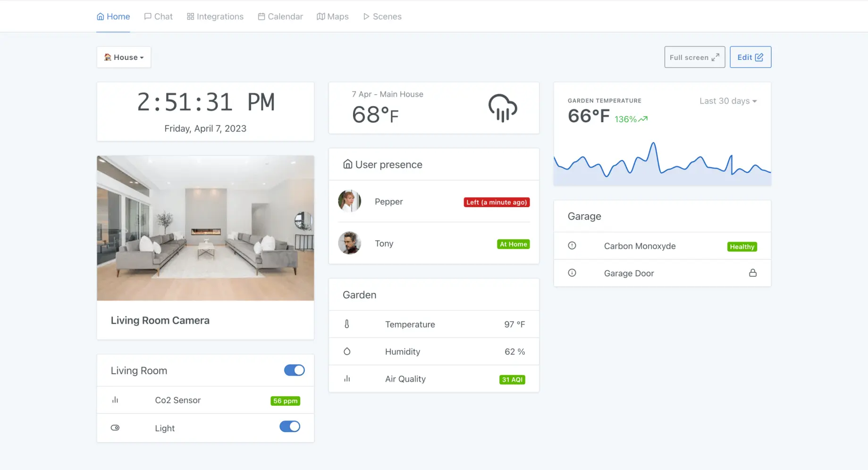The width and height of the screenshot is (868, 470).
Task: Click the home icon beside User presence
Action: [x=347, y=164]
